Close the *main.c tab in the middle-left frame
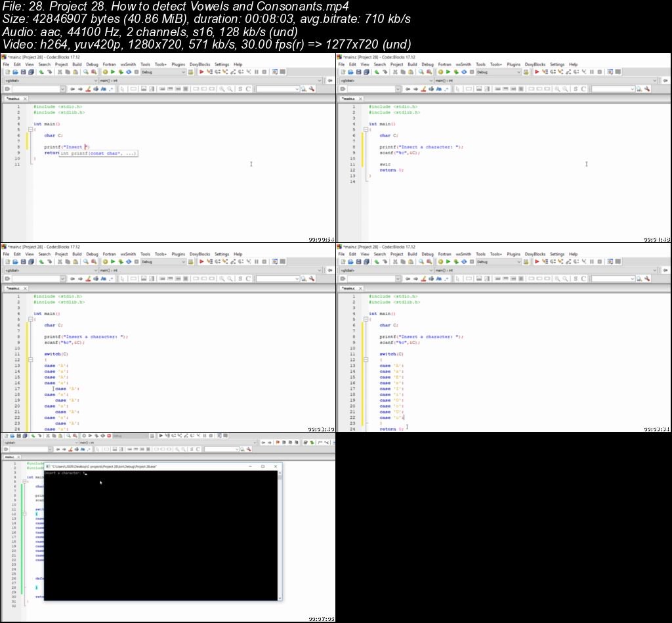Screen dimensions: 672x623 [26, 288]
